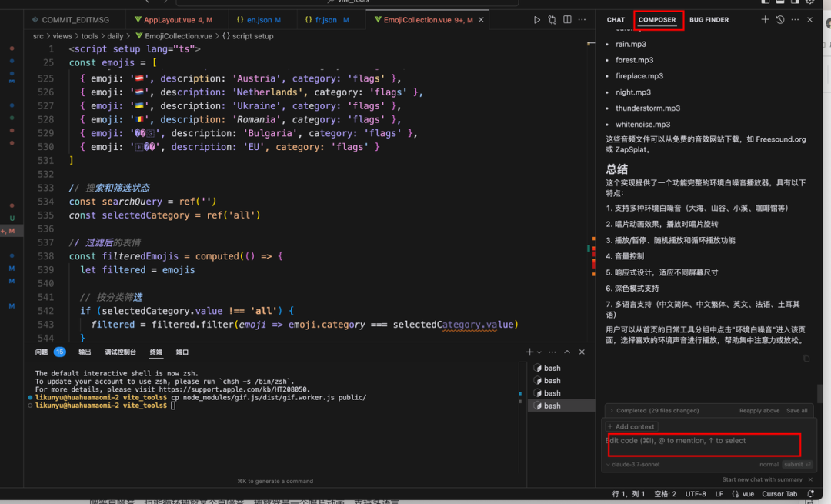This screenshot has width=831, height=504.
Task: Click thunderstorm.mp3 in the composer list
Action: click(648, 108)
